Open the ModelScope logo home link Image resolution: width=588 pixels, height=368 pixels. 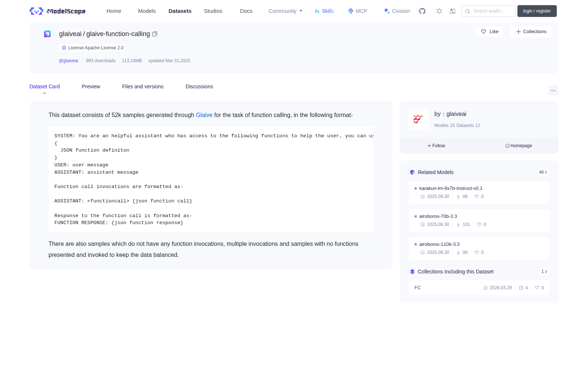(x=57, y=11)
